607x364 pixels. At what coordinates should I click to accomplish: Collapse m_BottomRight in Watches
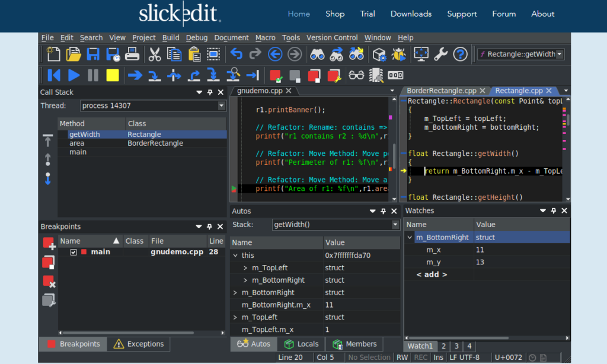pos(410,237)
